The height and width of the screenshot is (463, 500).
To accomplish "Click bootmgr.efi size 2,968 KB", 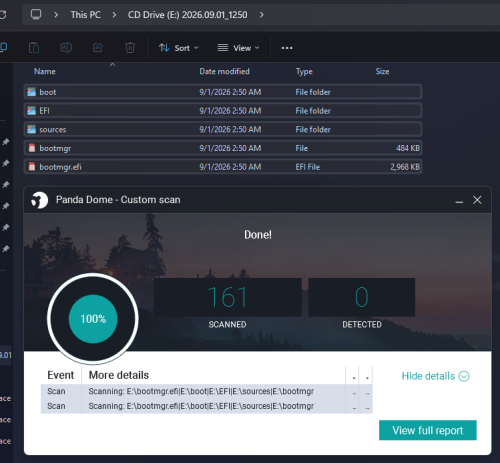I will (405, 167).
